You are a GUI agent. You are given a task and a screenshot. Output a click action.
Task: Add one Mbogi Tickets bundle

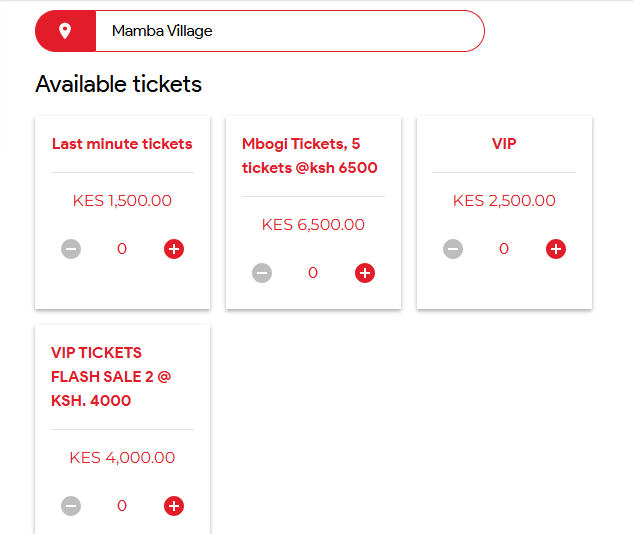tap(365, 273)
